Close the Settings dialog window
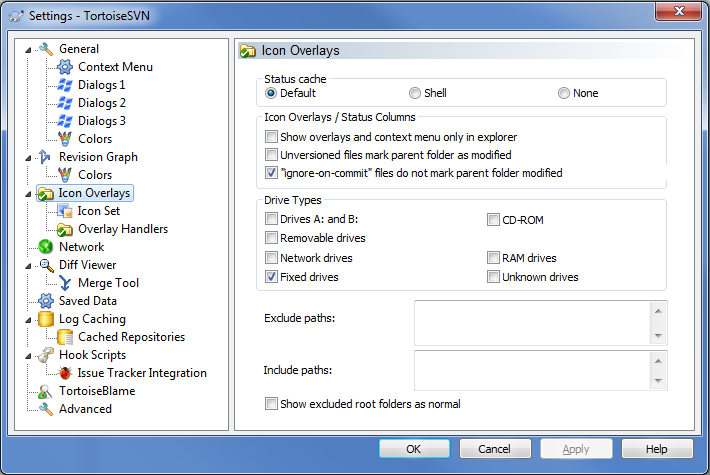710x475 pixels. tap(678, 11)
